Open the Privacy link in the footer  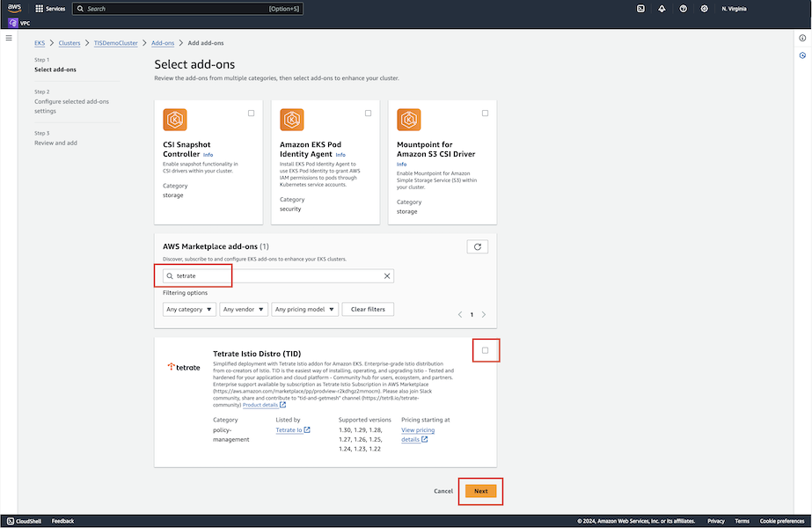(x=716, y=521)
